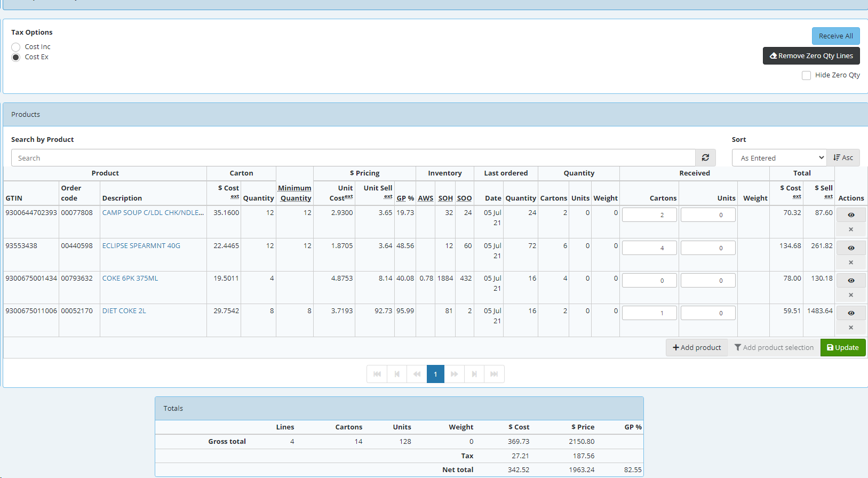Open the As Entered sort dropdown
The height and width of the screenshot is (478, 868).
tap(779, 158)
